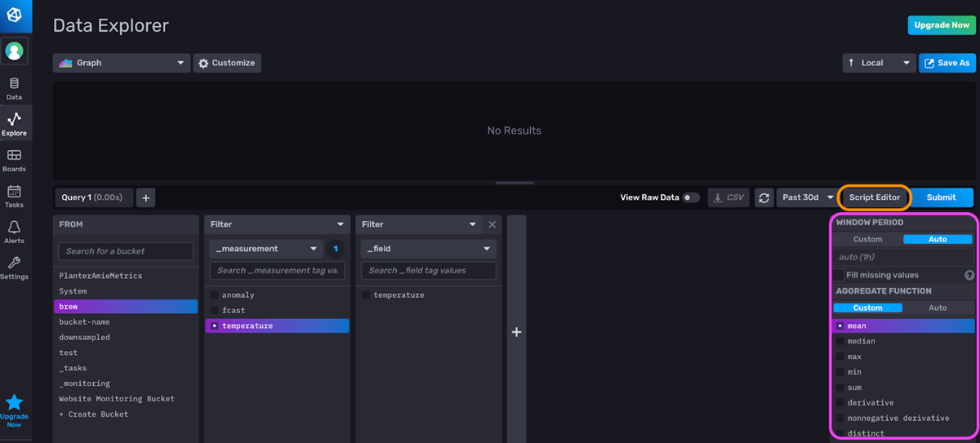Add a new query with plus button
This screenshot has height=443, width=980.
(x=145, y=197)
